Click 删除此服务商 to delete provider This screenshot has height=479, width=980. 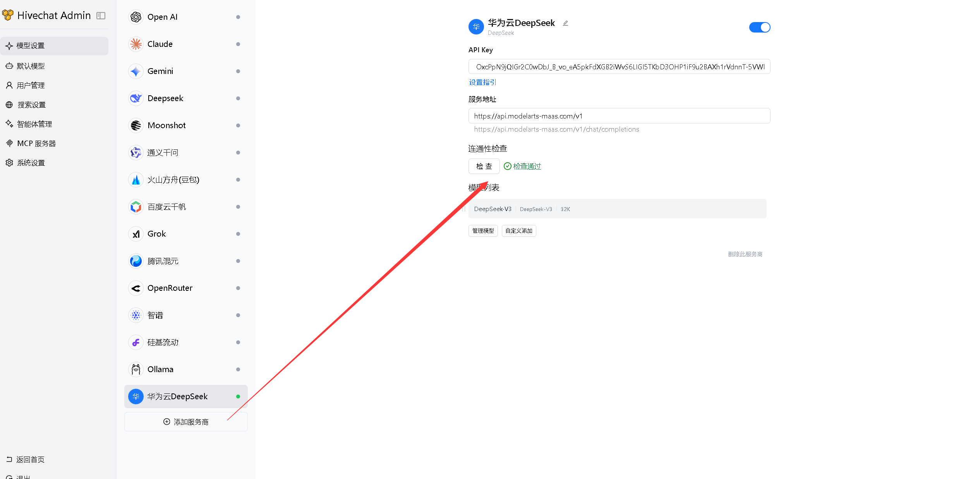[745, 254]
